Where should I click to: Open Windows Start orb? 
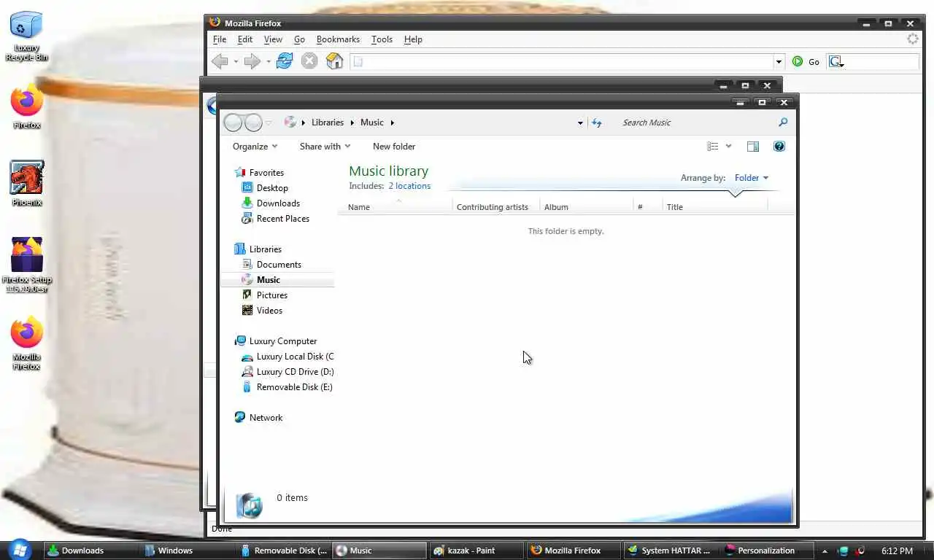[x=19, y=550]
